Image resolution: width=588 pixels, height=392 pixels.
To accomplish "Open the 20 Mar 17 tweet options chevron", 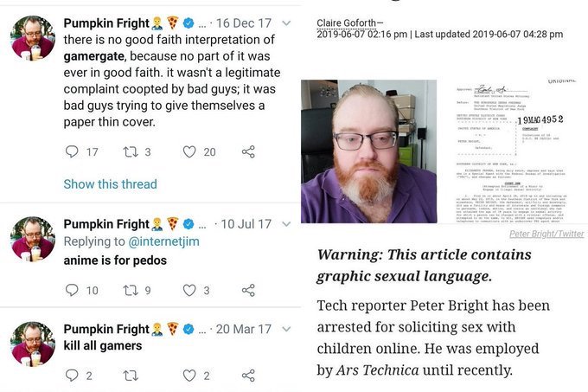I will point(286,329).
